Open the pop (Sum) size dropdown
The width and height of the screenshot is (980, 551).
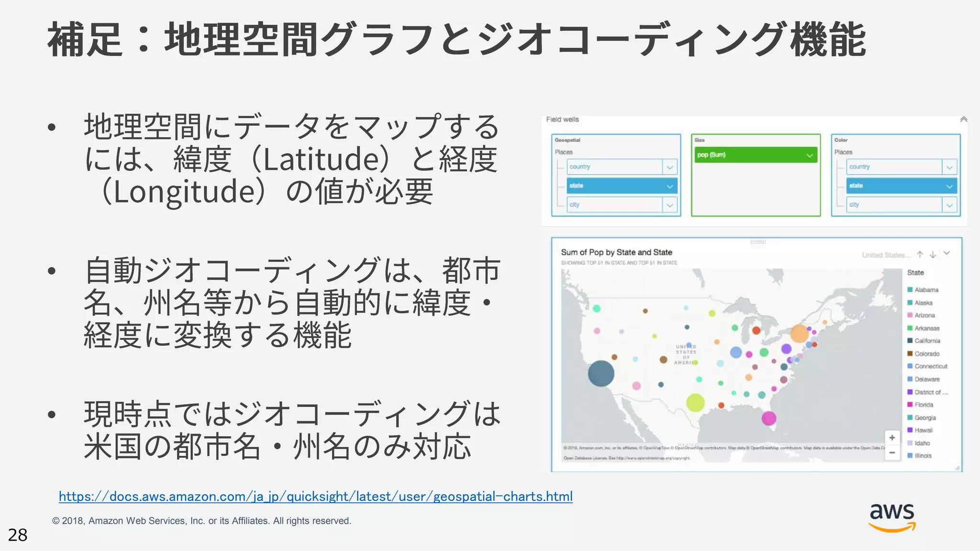809,155
